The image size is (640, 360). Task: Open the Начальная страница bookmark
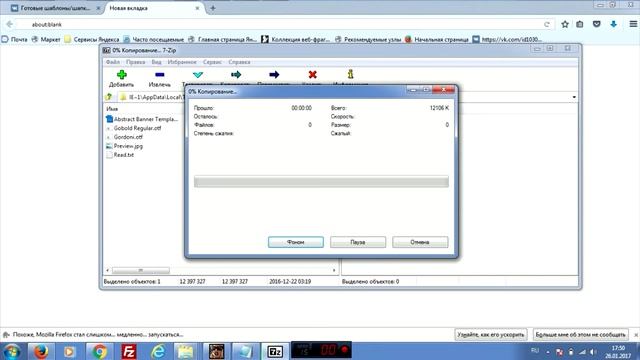(x=437, y=40)
